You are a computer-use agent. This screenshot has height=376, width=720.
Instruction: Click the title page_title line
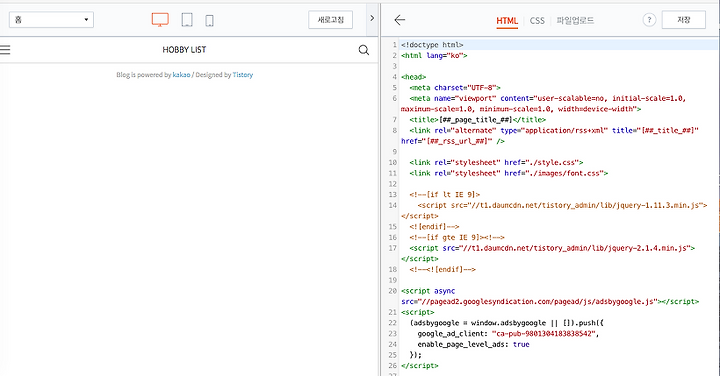click(x=478, y=119)
